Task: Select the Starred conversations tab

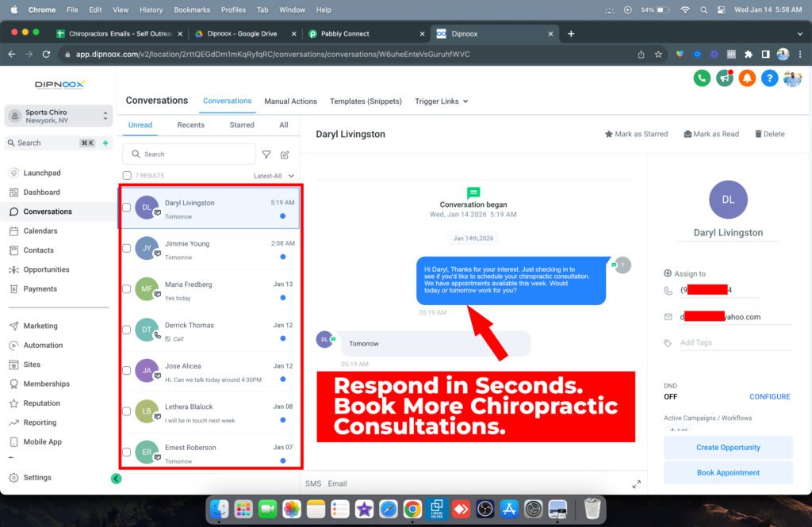Action: [x=242, y=124]
